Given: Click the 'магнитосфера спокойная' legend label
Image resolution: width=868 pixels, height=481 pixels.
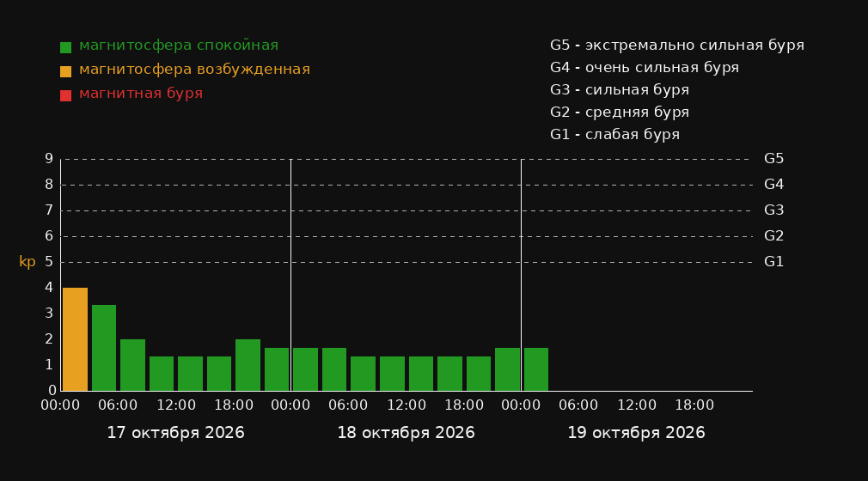Looking at the screenshot, I should [179, 46].
